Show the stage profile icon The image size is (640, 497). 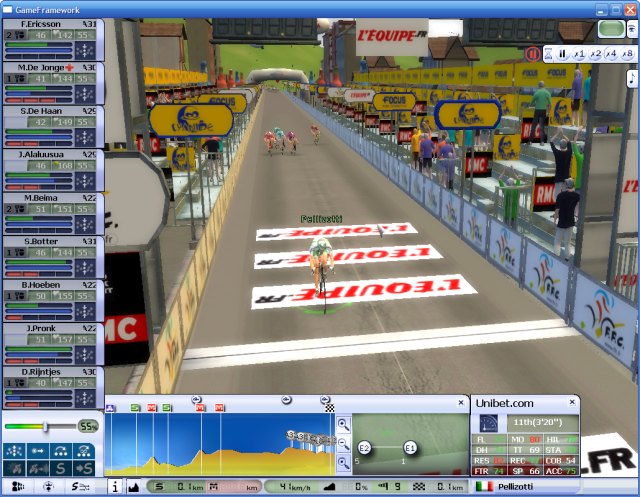coord(134,487)
